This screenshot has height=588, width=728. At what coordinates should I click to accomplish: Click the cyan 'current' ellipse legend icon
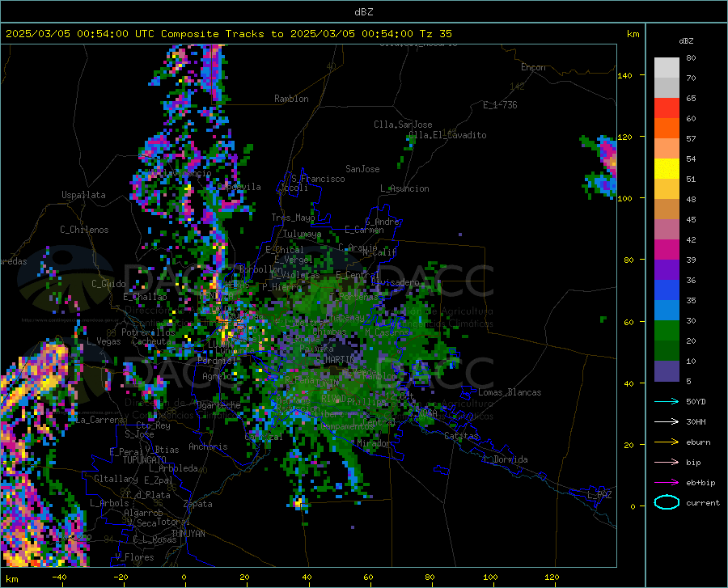click(x=667, y=502)
